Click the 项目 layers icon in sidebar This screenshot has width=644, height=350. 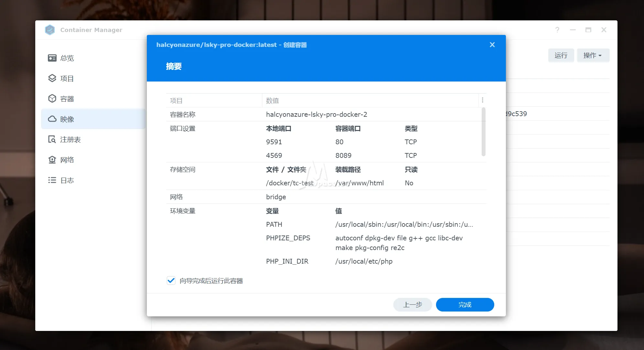pos(52,78)
